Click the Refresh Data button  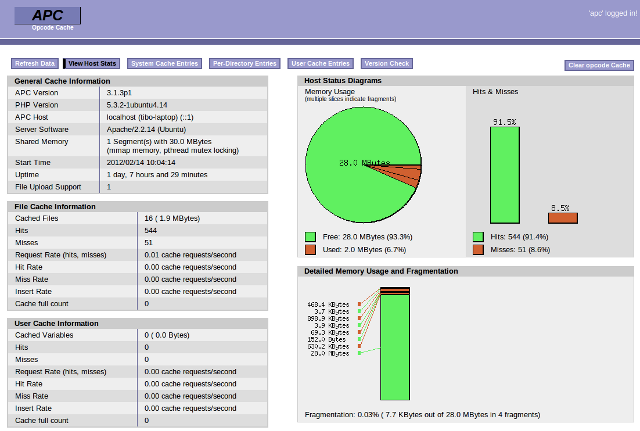click(x=35, y=64)
